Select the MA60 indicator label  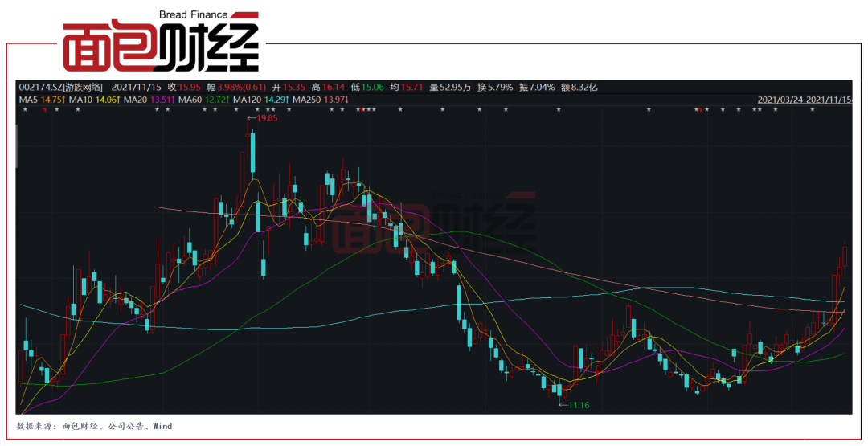click(190, 100)
